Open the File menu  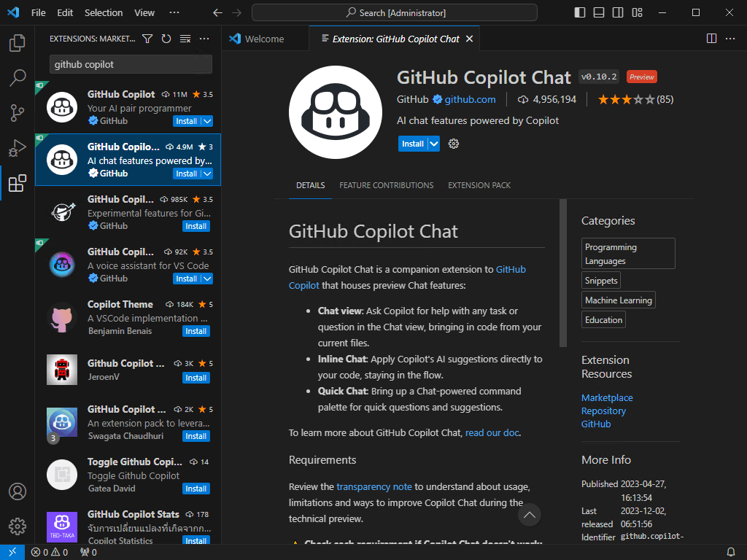[39, 13]
